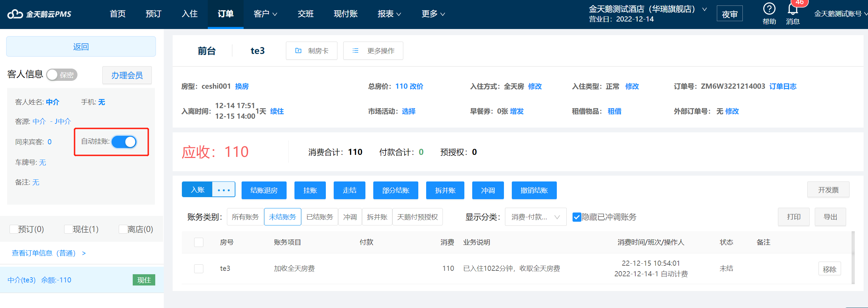Toggle the 保密 privacy switch
Viewport: 868px width, 308px height.
point(62,75)
